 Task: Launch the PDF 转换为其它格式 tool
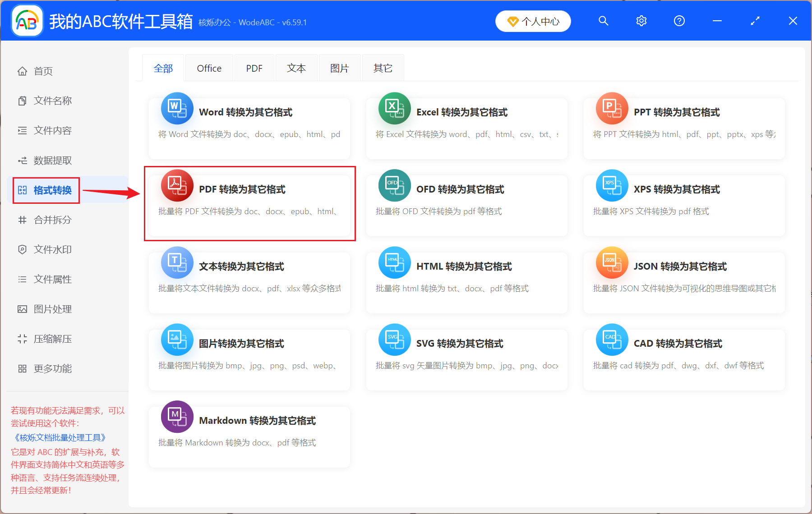click(249, 205)
